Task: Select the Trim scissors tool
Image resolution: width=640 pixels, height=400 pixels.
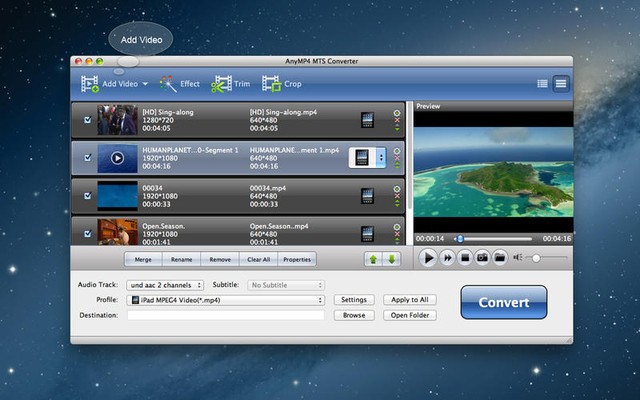Action: click(x=219, y=84)
